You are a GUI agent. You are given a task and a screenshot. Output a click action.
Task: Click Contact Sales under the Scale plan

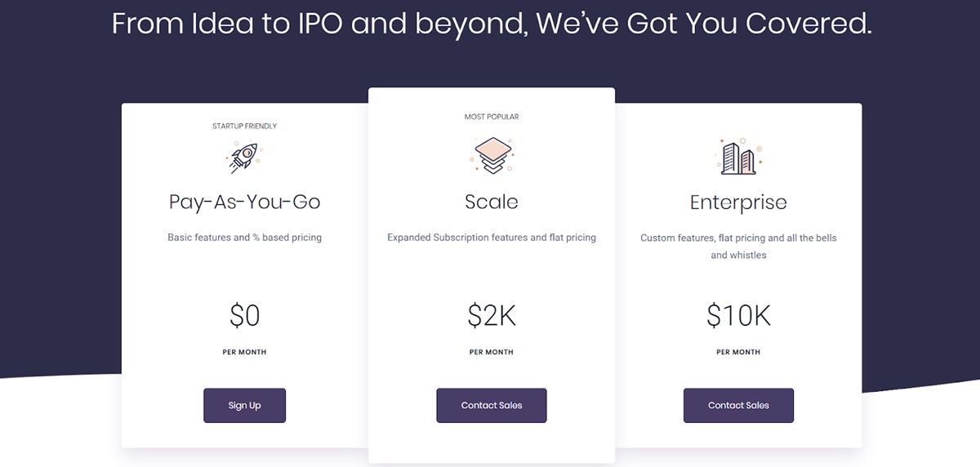click(x=492, y=406)
